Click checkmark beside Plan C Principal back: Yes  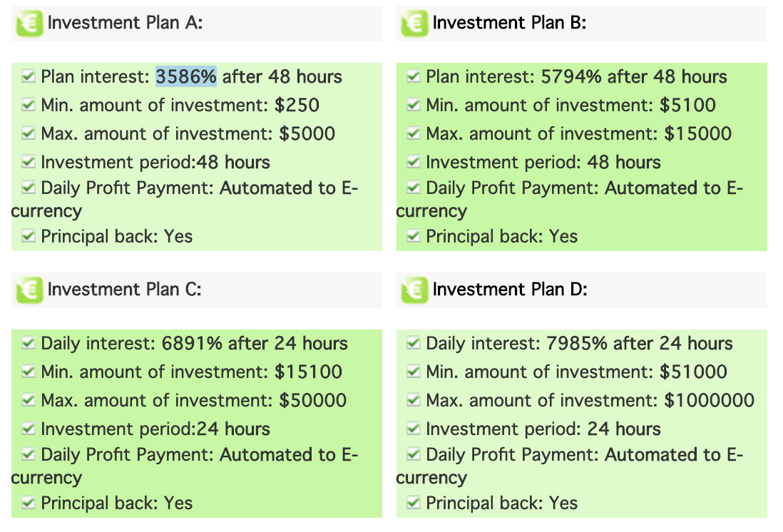[x=29, y=503]
